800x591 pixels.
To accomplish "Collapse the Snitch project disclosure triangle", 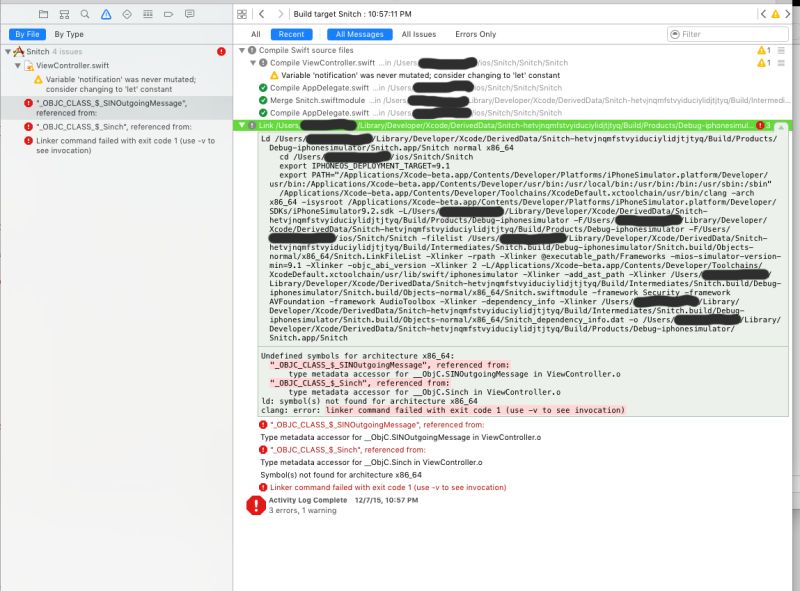I will 9,52.
